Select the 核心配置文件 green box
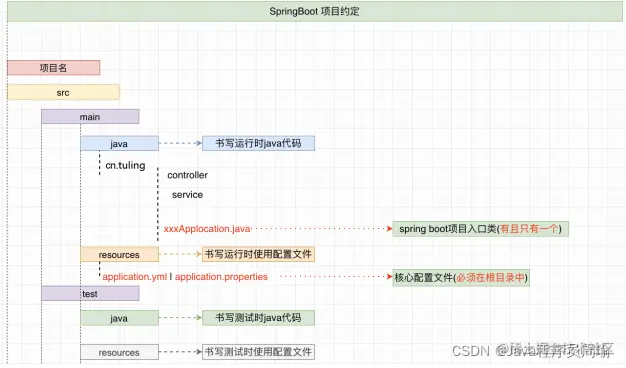Screen dimensions: 626x368 461,277
